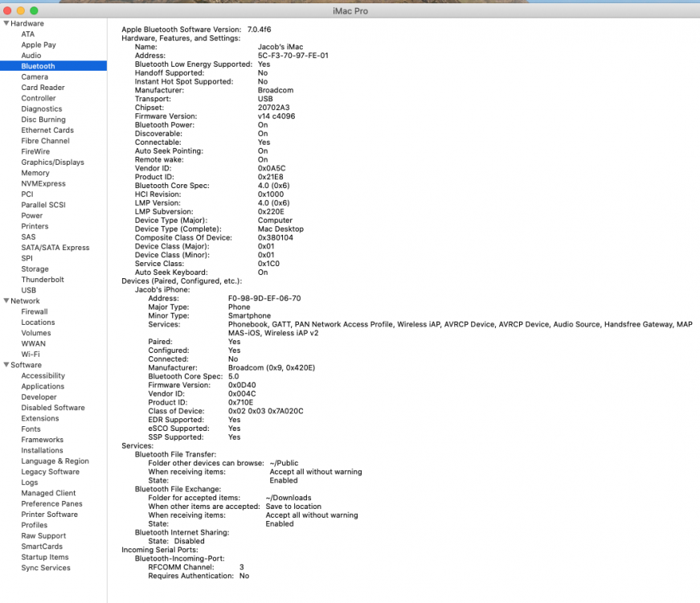Open Extensions under Software

pos(40,418)
